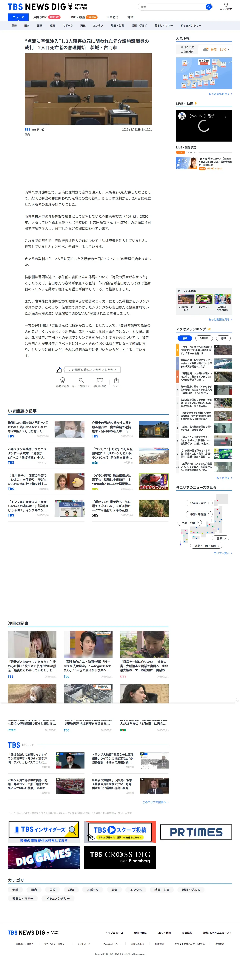Viewport: 240px width, 980px height.
Task: Open the ドキュメンタリー sub-navigation item
Action: click(x=191, y=25)
